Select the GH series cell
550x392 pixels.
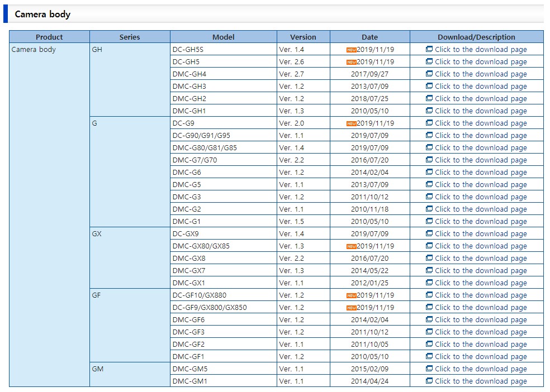point(130,80)
